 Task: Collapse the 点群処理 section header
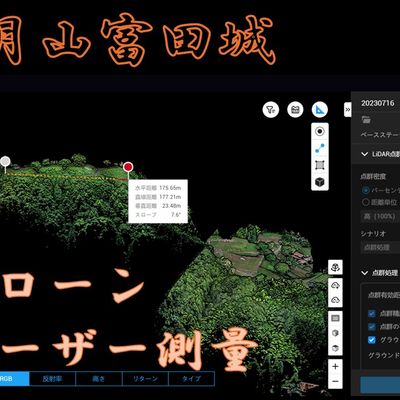tap(365, 273)
